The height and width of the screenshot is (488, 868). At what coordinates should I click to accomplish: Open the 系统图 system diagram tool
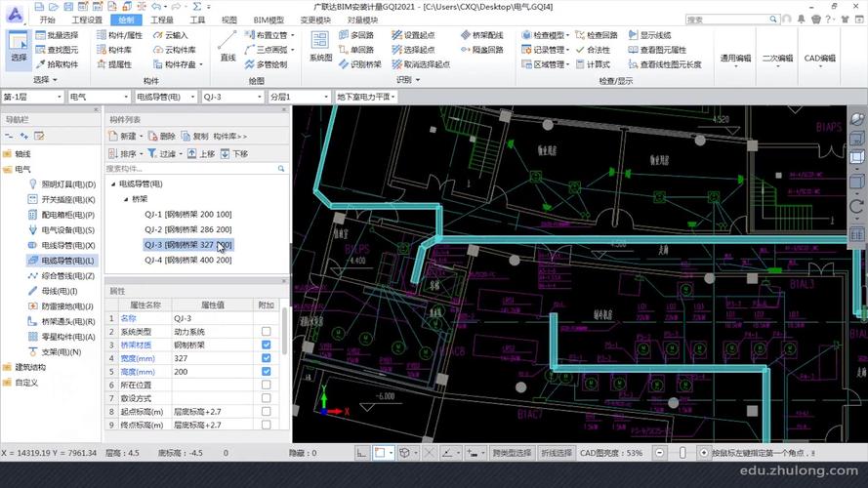(x=320, y=47)
